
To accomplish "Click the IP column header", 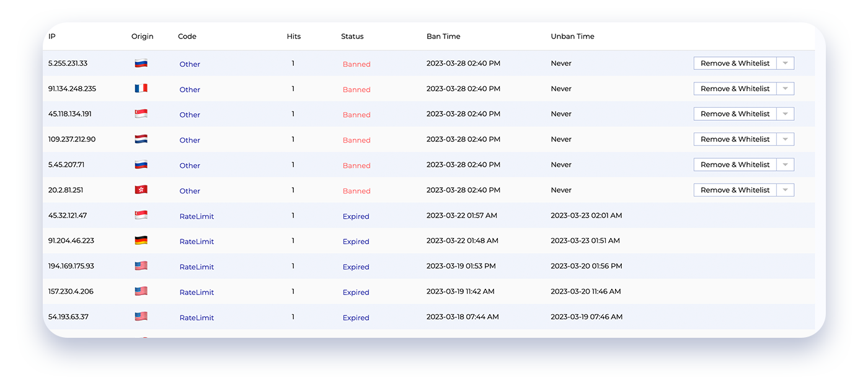I will (51, 36).
